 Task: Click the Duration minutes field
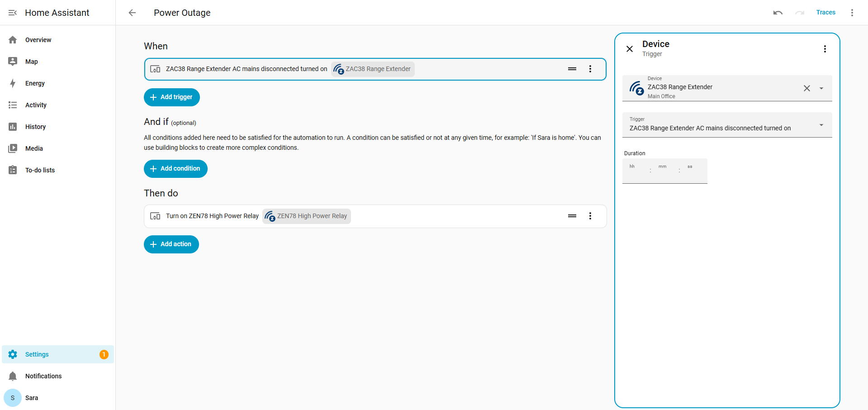point(665,171)
